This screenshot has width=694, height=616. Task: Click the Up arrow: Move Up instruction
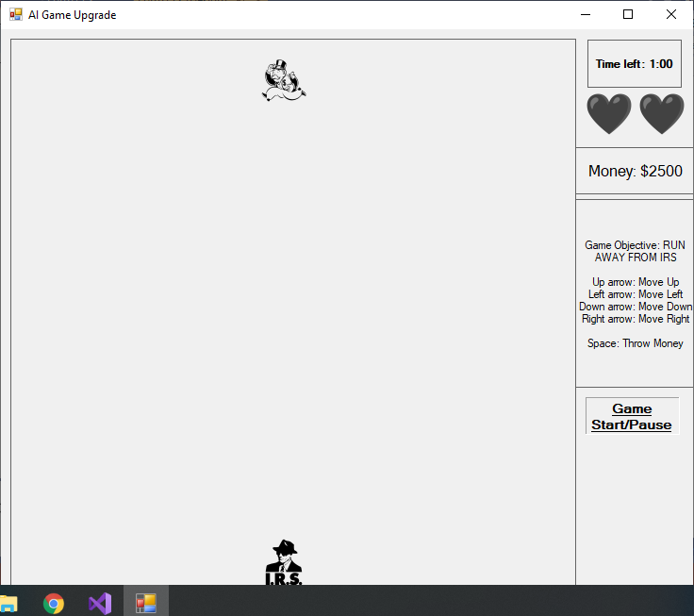pyautogui.click(x=636, y=282)
